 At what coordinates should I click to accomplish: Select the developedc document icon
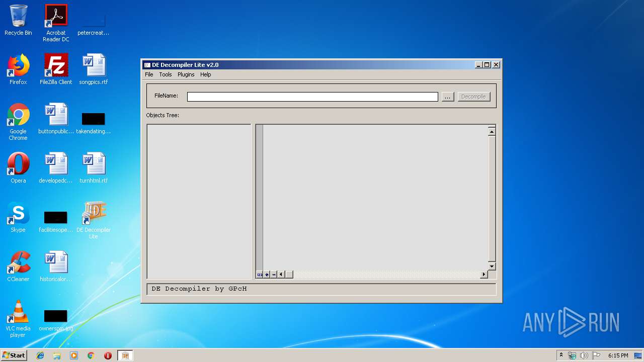pyautogui.click(x=56, y=168)
